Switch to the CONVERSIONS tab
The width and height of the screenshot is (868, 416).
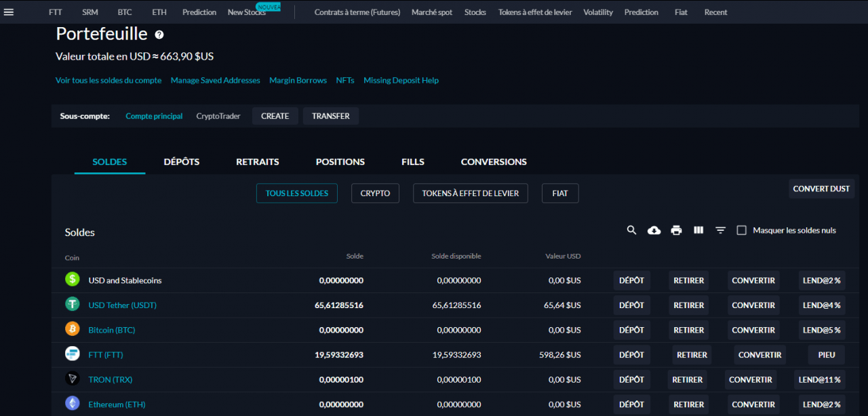coord(494,162)
